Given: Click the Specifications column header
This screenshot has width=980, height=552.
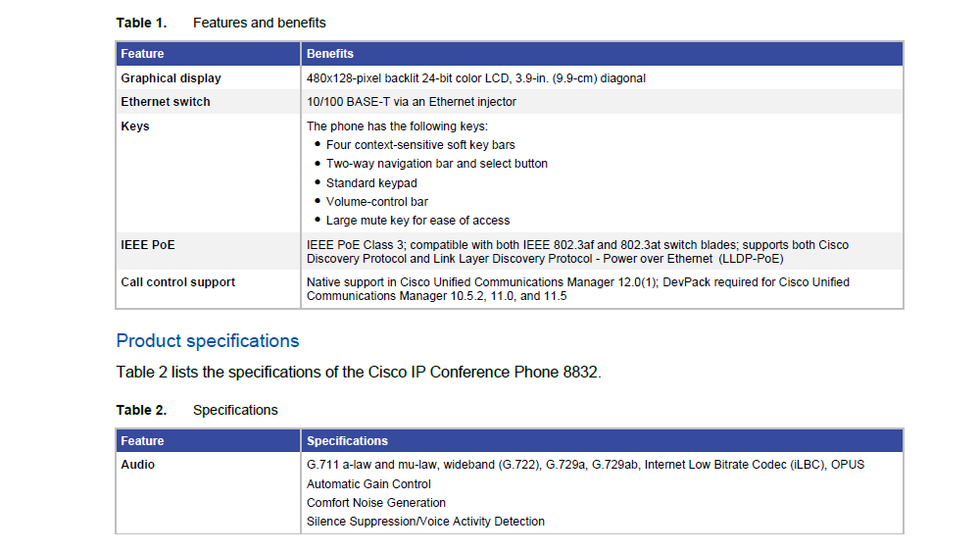Looking at the screenshot, I should click(x=347, y=441).
